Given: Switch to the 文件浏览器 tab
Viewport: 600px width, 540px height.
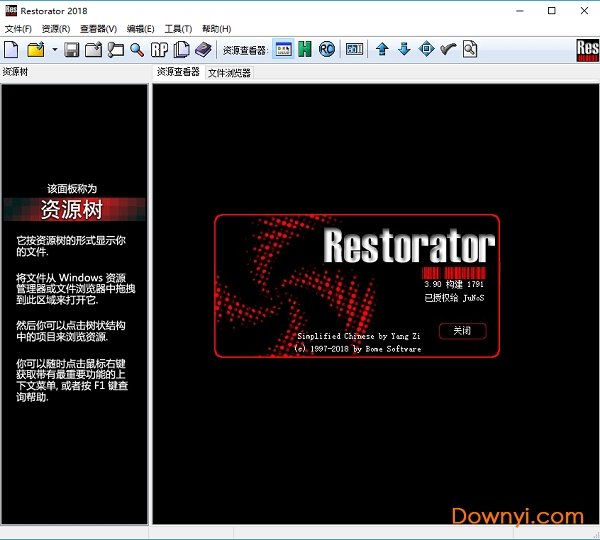Looking at the screenshot, I should click(x=229, y=73).
